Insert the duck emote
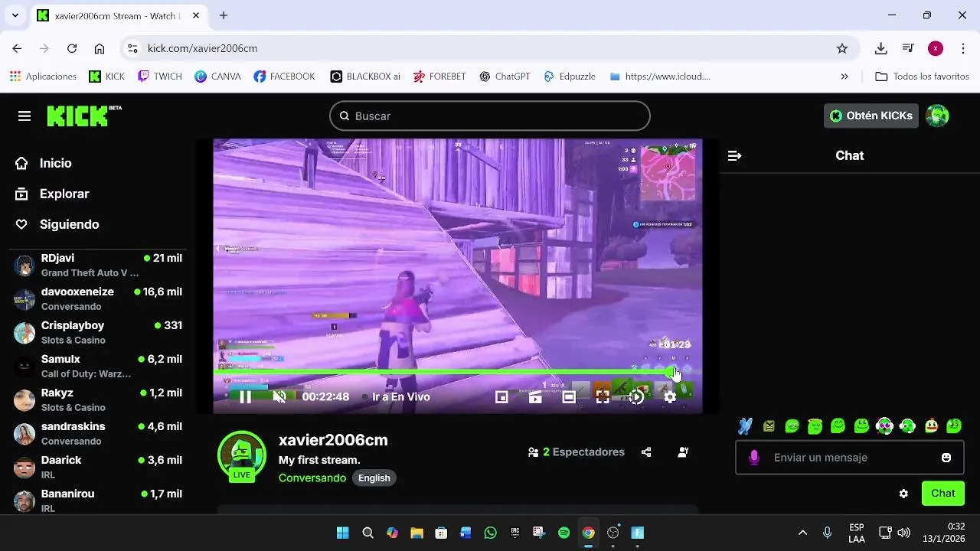Screen dimensions: 980x551 (931, 426)
